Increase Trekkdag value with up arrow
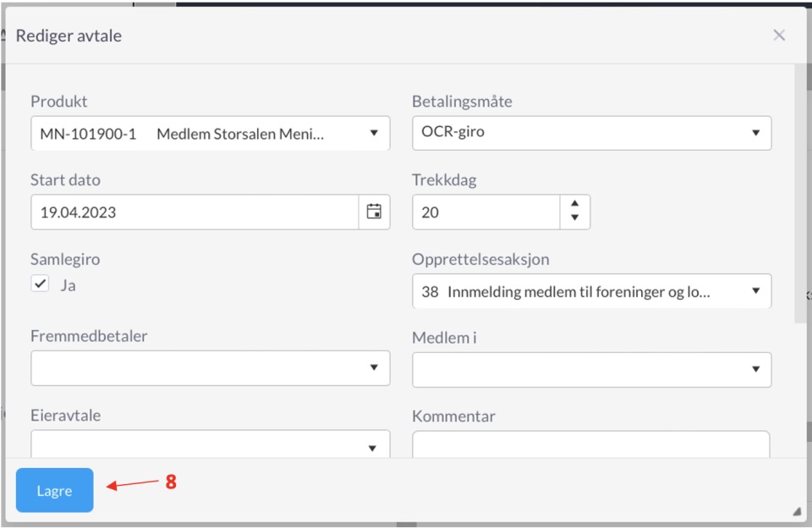Screen dimensions: 812x529 click(x=575, y=203)
